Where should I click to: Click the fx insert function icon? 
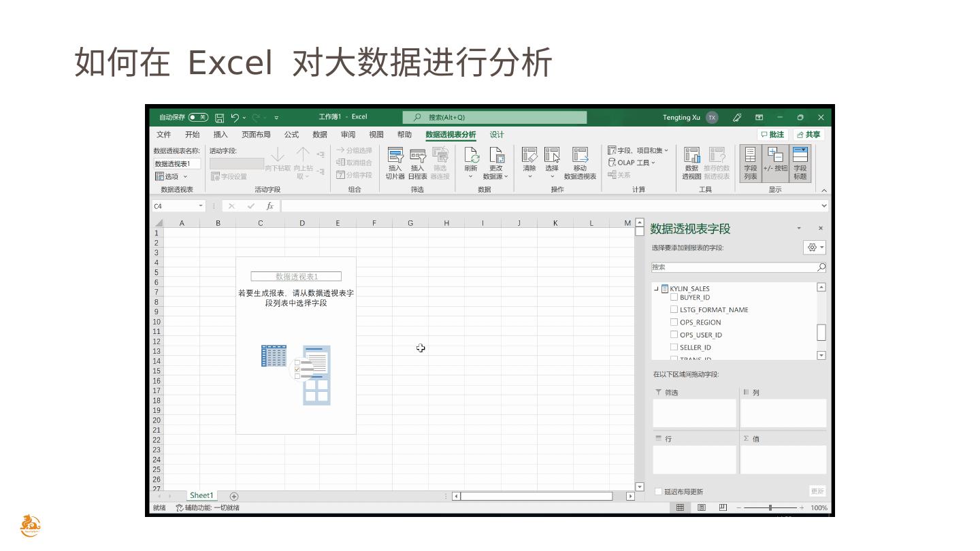[270, 206]
